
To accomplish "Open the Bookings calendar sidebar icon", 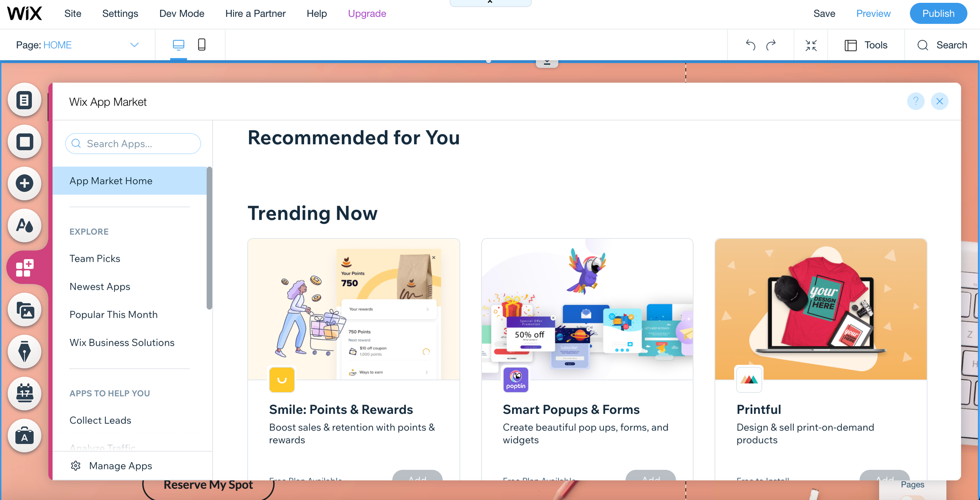I will [x=24, y=393].
